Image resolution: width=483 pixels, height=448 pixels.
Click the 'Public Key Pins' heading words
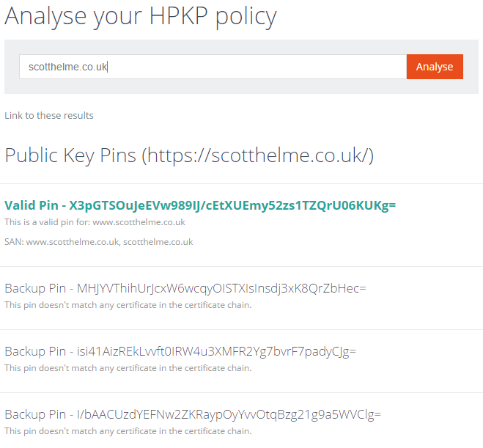click(x=70, y=155)
